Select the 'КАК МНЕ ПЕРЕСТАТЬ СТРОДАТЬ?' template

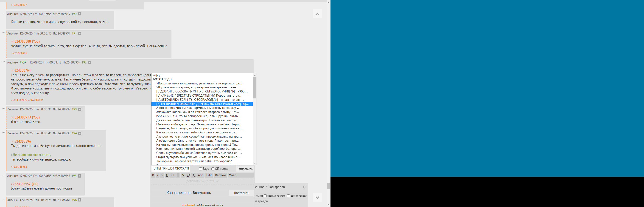point(202,96)
